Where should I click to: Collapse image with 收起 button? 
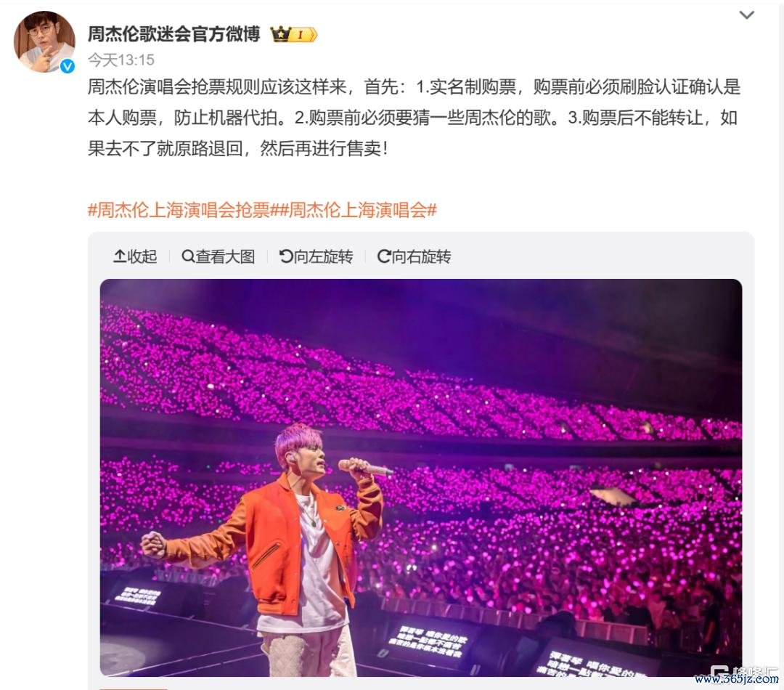point(135,256)
